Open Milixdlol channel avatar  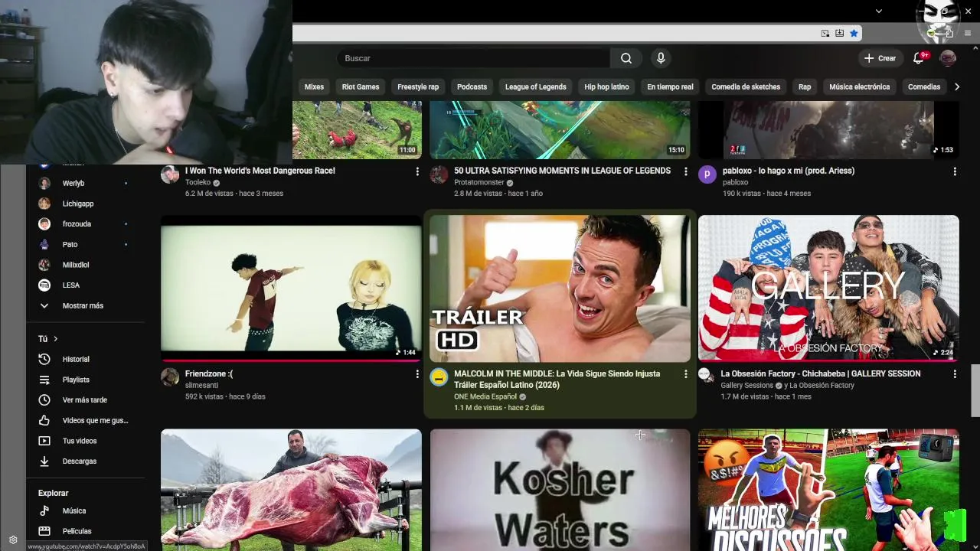(x=44, y=265)
